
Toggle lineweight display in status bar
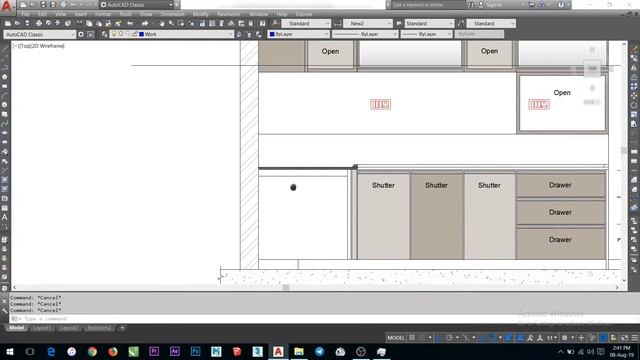coord(509,338)
